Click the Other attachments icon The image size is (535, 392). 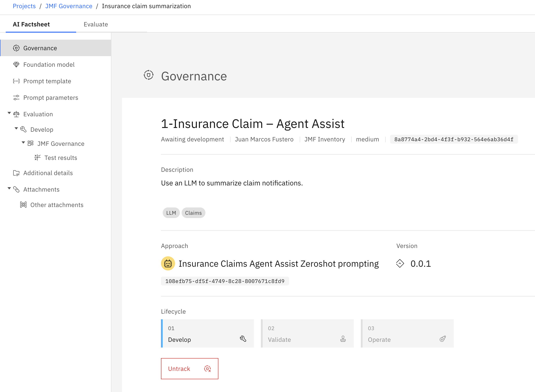pos(23,205)
